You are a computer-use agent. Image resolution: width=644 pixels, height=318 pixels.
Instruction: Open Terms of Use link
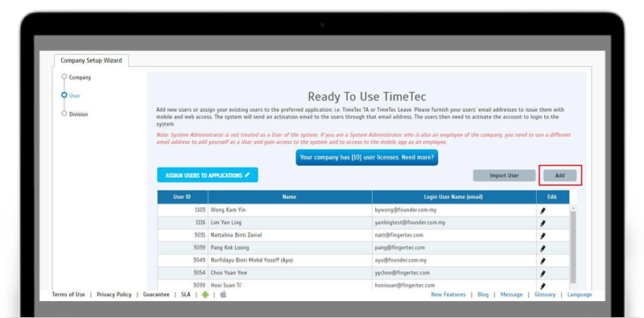pyautogui.click(x=68, y=295)
